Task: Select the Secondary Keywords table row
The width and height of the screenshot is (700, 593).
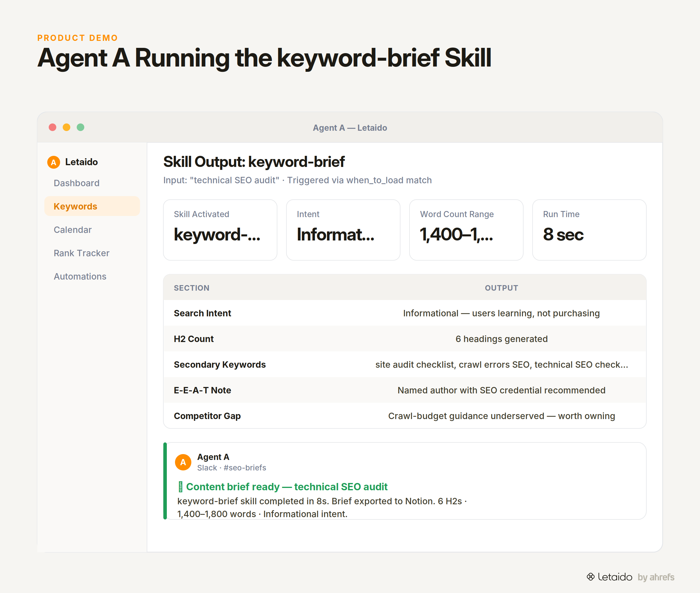Action: (x=405, y=364)
